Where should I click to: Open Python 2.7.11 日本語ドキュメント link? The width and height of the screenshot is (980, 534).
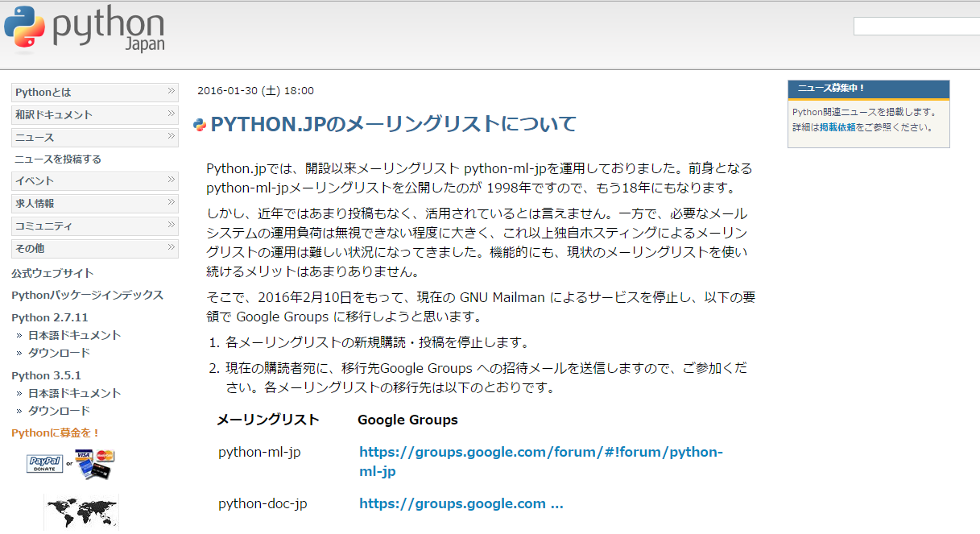[x=74, y=335]
